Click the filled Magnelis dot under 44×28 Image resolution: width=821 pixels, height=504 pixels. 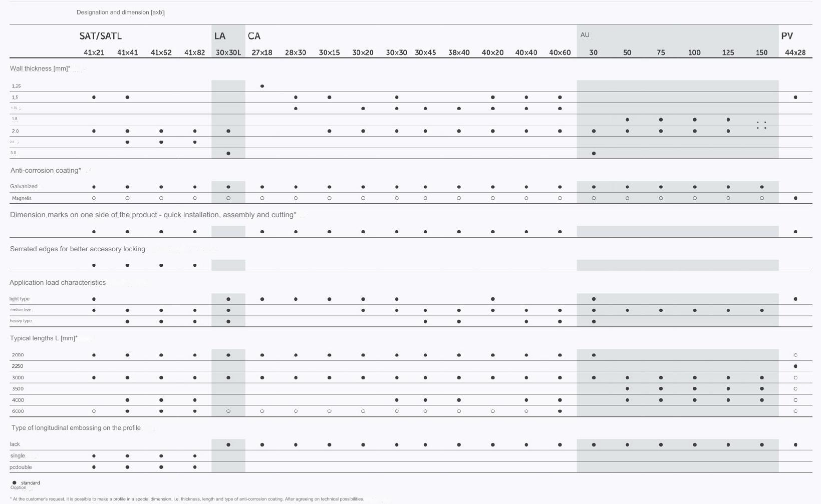[x=796, y=198]
